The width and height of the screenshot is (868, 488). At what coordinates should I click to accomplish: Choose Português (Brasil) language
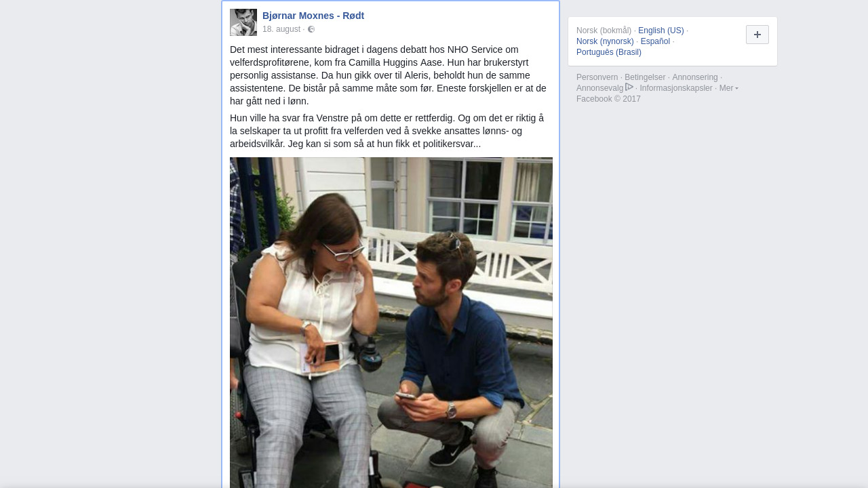pyautogui.click(x=609, y=52)
